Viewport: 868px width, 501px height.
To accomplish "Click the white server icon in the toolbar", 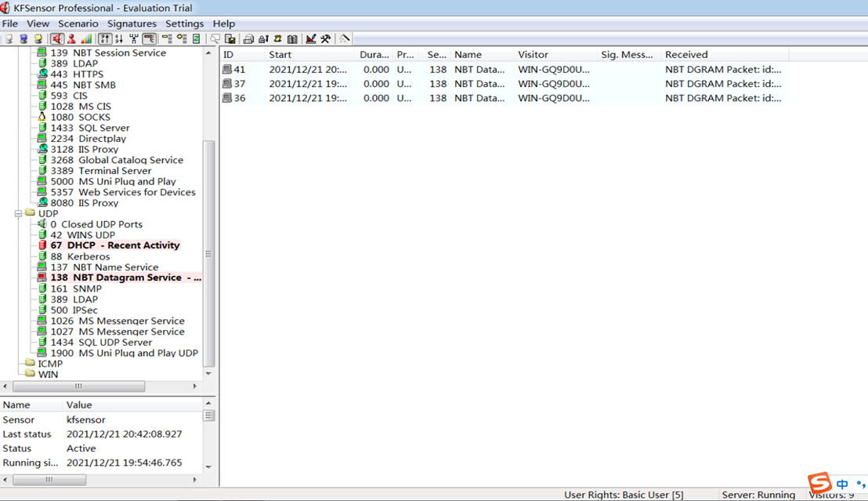I will point(9,38).
